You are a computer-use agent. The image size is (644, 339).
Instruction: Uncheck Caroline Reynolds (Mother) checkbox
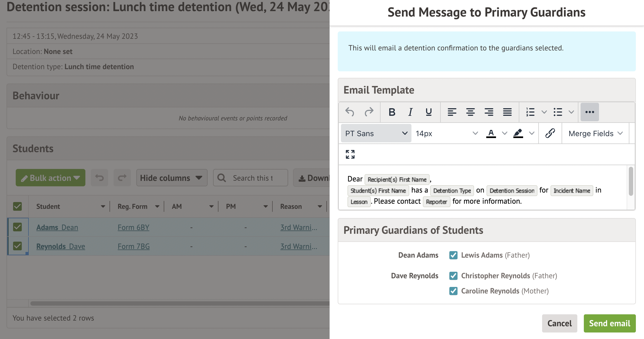pos(453,291)
